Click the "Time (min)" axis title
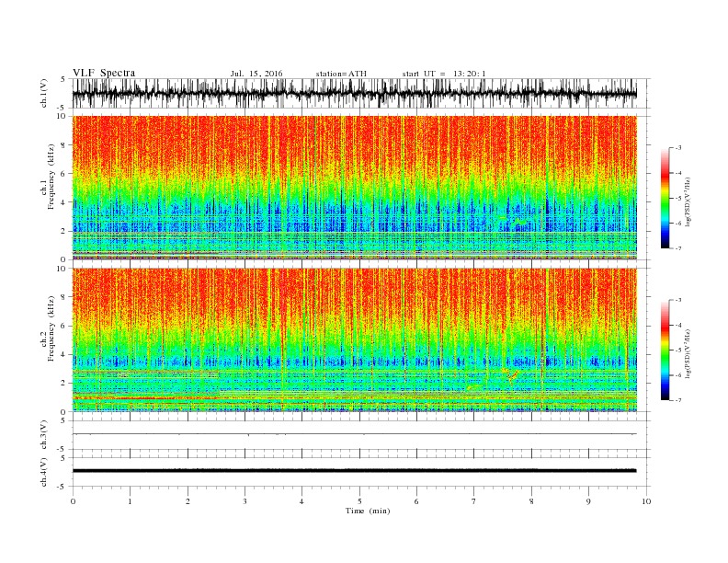The height and width of the screenshot is (563, 728). click(368, 511)
